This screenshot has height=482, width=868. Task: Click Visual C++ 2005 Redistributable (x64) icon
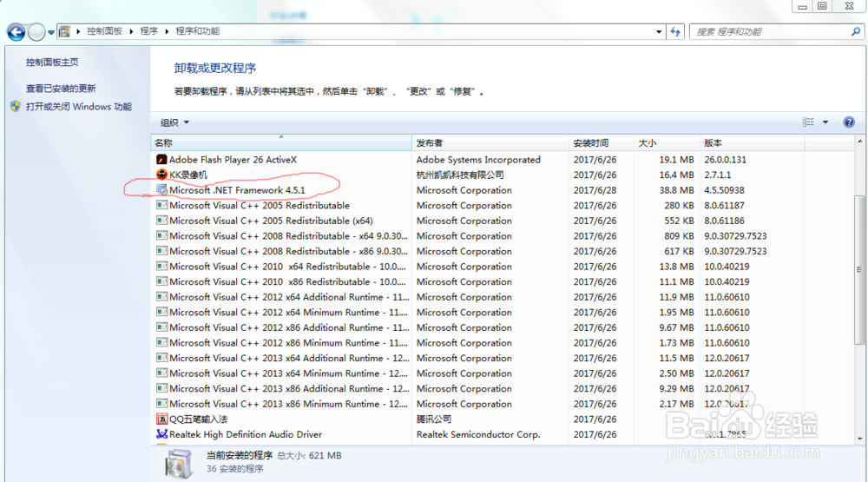161,221
